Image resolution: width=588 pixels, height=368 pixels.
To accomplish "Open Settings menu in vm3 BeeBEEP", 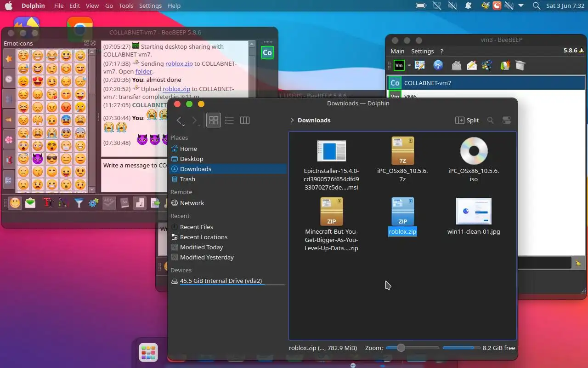I will [x=422, y=51].
